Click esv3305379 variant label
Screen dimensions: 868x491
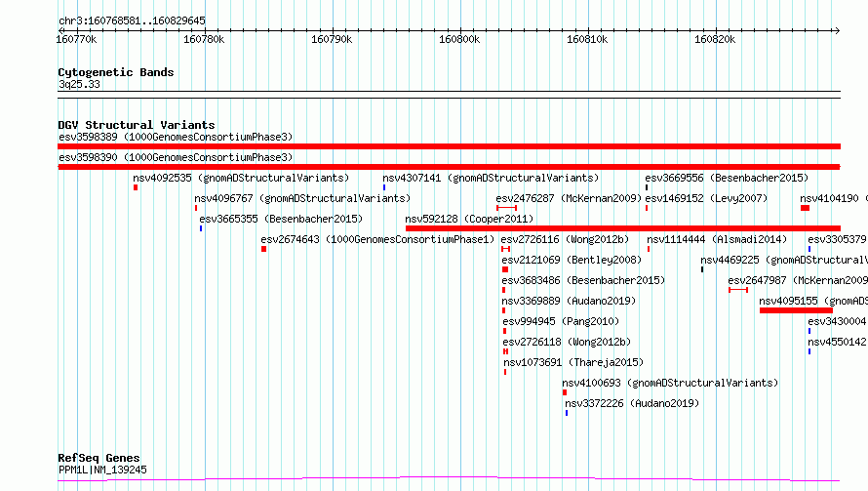tap(838, 239)
